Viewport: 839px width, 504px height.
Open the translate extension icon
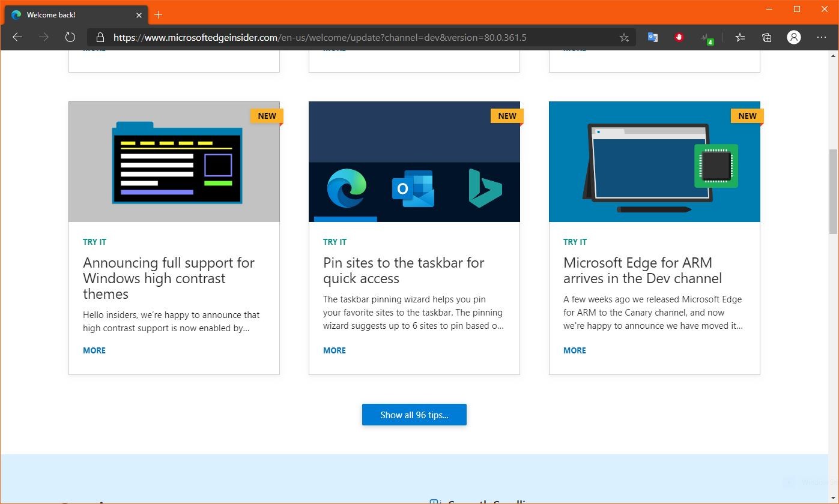pyautogui.click(x=653, y=37)
